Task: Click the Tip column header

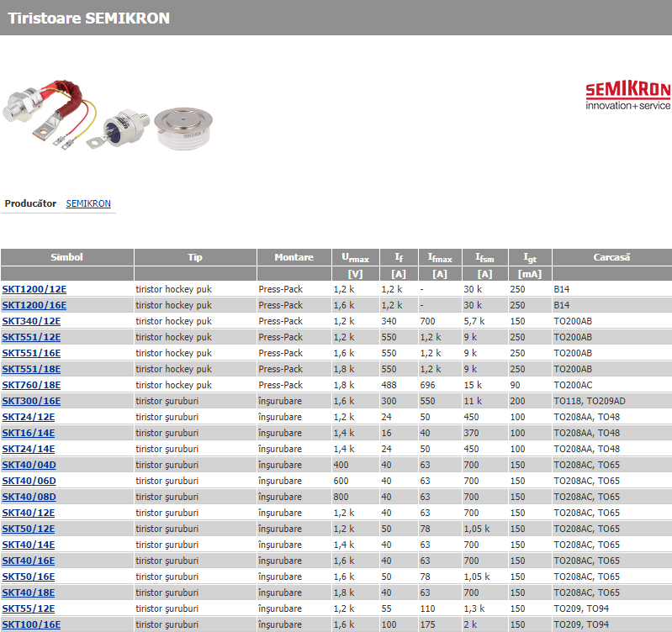Action: [195, 257]
